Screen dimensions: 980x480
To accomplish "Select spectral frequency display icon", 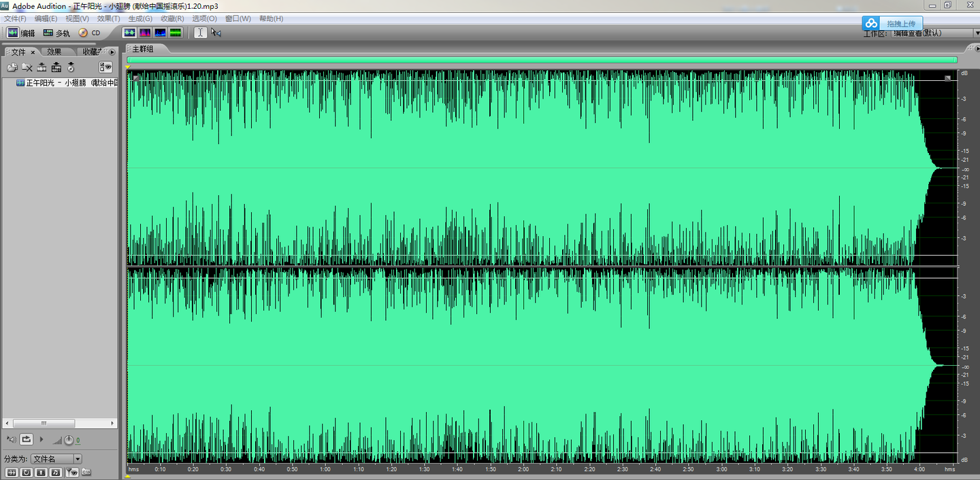I will (x=145, y=33).
